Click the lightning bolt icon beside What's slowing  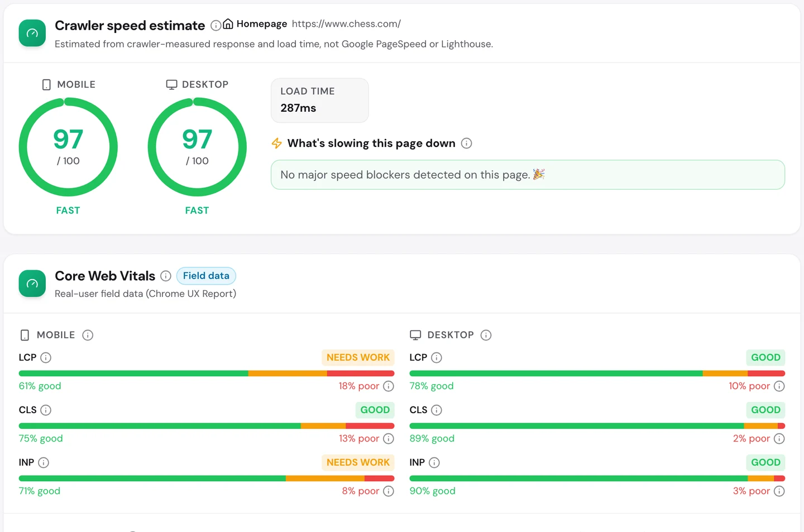[x=276, y=143]
